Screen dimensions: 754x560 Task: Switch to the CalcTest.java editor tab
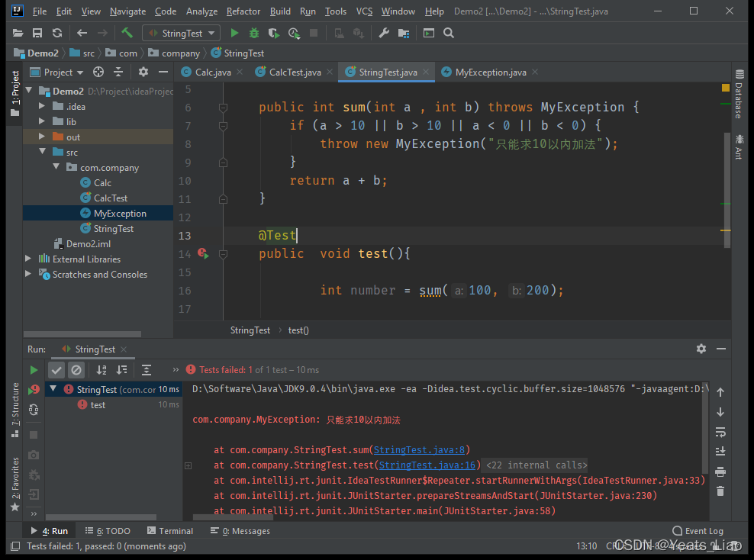tap(295, 72)
